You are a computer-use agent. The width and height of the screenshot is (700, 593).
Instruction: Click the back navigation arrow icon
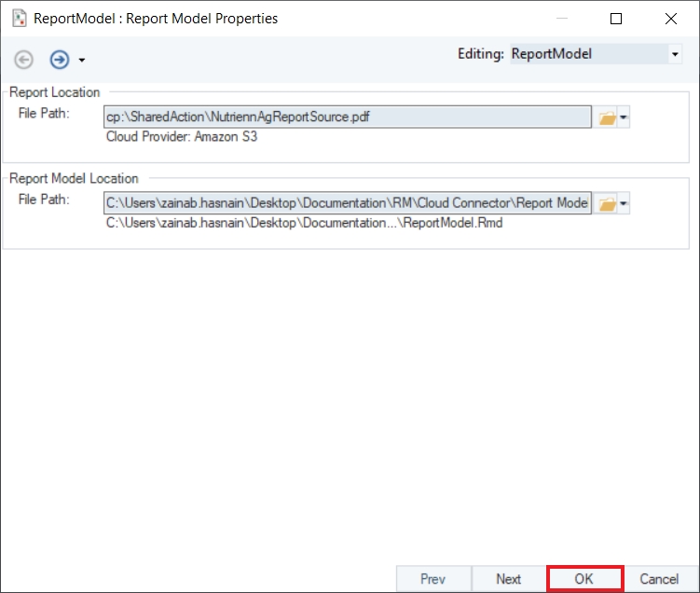coord(24,60)
